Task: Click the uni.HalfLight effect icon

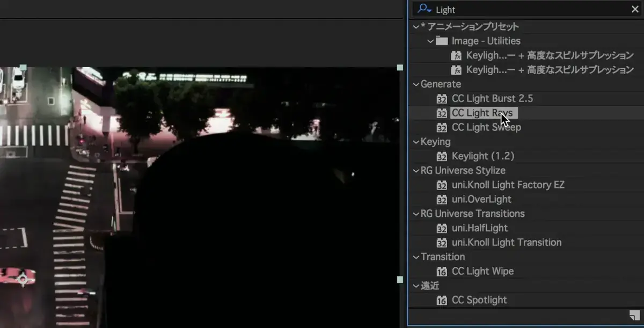Action: point(442,228)
